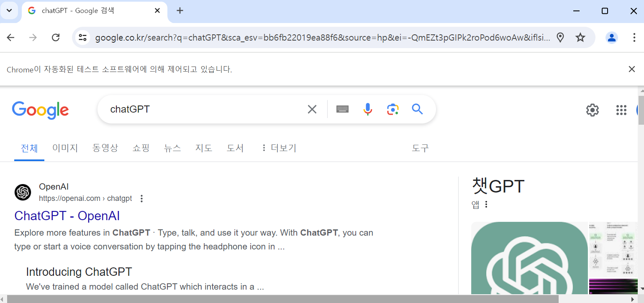Click the vertical scrollbar thumb
Screen dimensions: 644x303
(x=641, y=110)
